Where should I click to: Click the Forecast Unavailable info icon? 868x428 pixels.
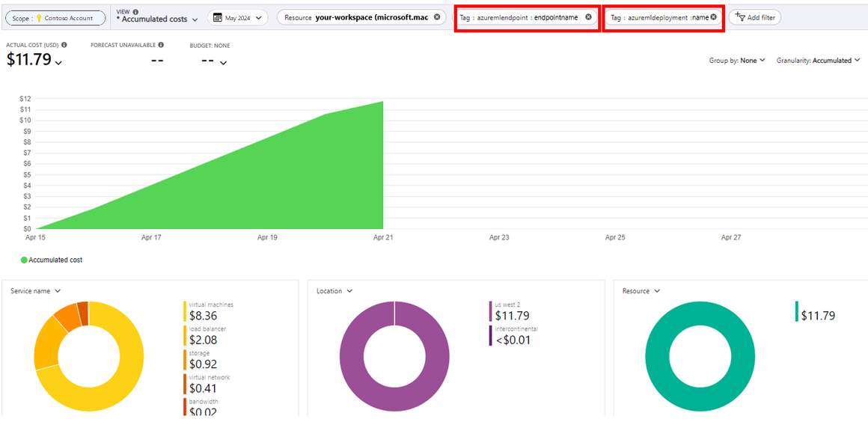pos(161,45)
